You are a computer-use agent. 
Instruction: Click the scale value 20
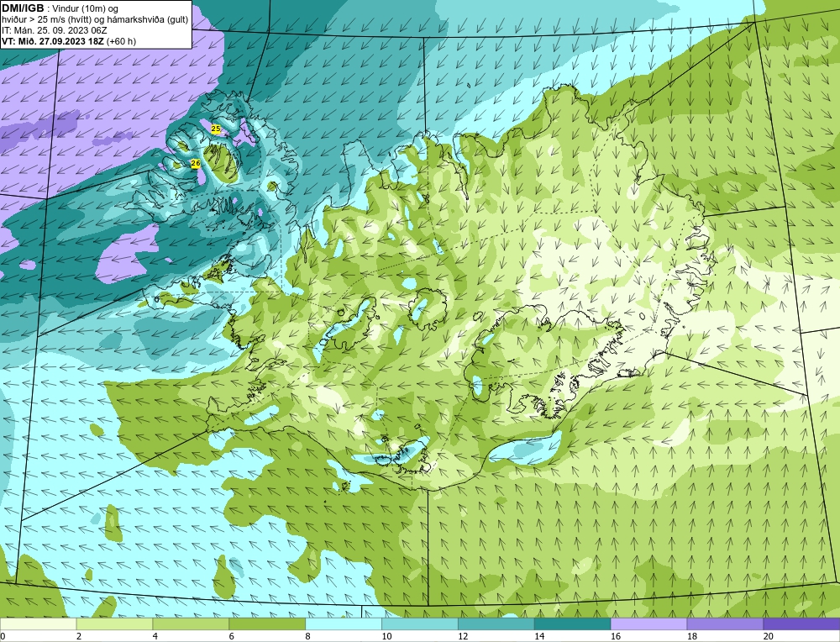click(769, 636)
